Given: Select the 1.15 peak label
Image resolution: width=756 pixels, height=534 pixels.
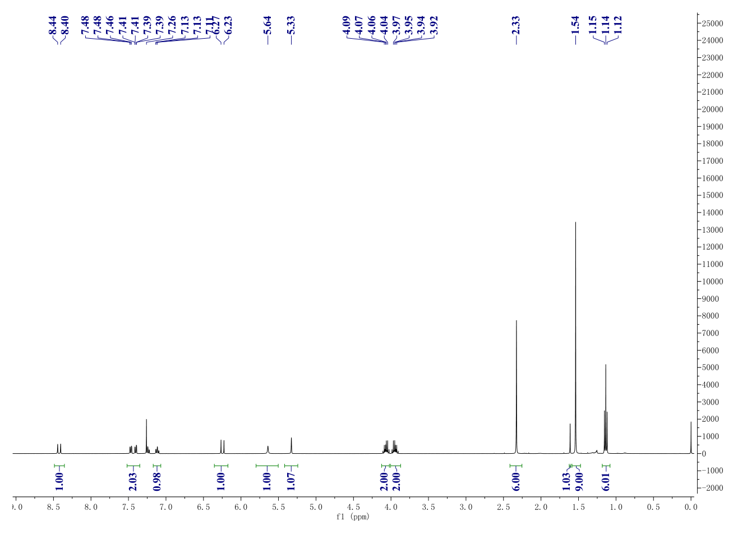Looking at the screenshot, I should tap(593, 25).
